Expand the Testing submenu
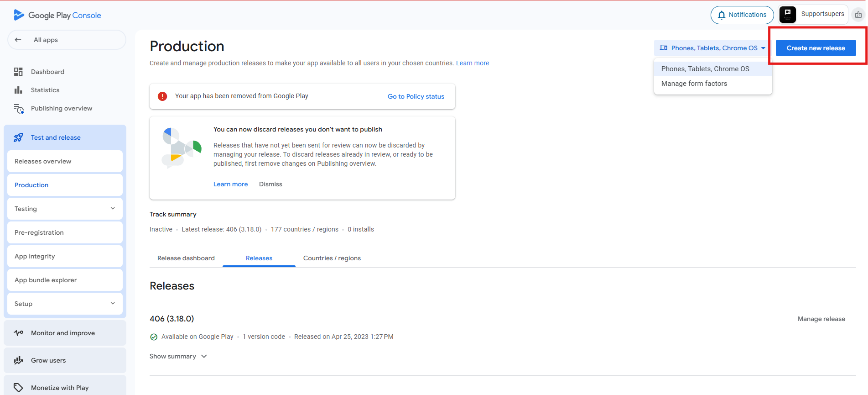 click(x=113, y=209)
